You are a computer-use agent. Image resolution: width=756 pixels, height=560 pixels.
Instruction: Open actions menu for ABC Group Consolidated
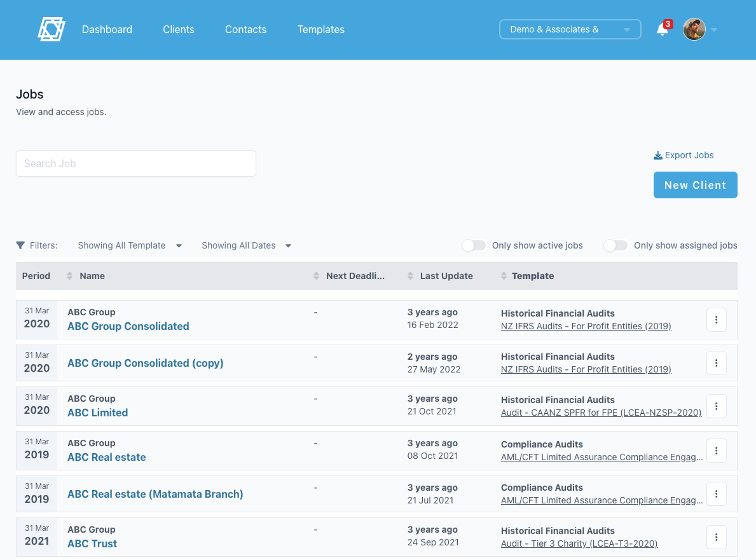pyautogui.click(x=716, y=320)
